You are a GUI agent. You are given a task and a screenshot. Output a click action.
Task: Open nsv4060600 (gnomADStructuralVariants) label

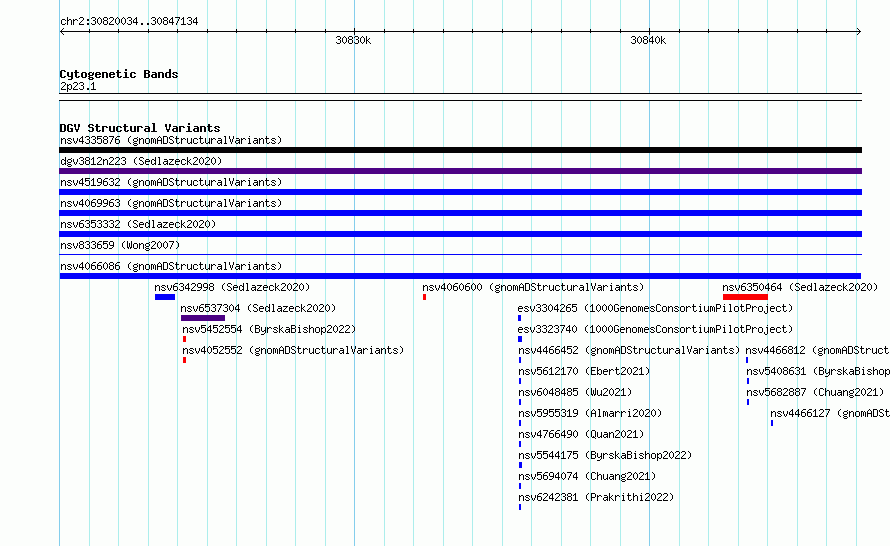click(533, 287)
